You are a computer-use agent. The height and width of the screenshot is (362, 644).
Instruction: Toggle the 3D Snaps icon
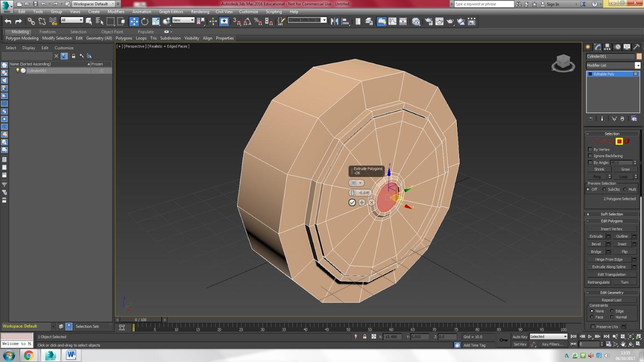tap(237, 21)
